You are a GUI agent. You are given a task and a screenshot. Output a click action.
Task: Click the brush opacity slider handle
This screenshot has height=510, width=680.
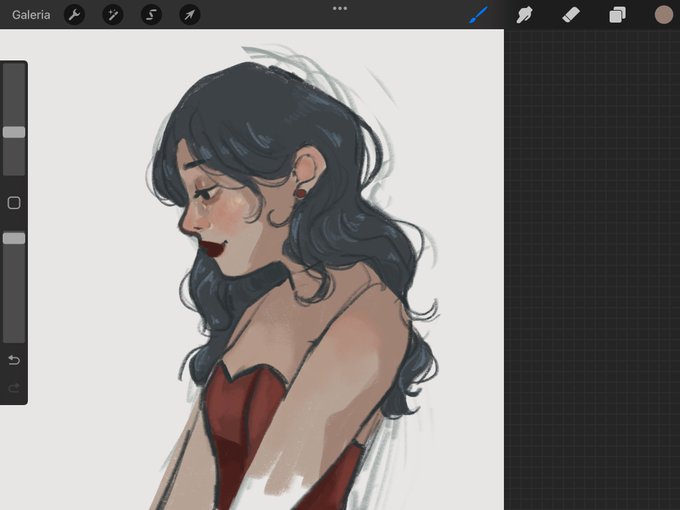point(14,238)
